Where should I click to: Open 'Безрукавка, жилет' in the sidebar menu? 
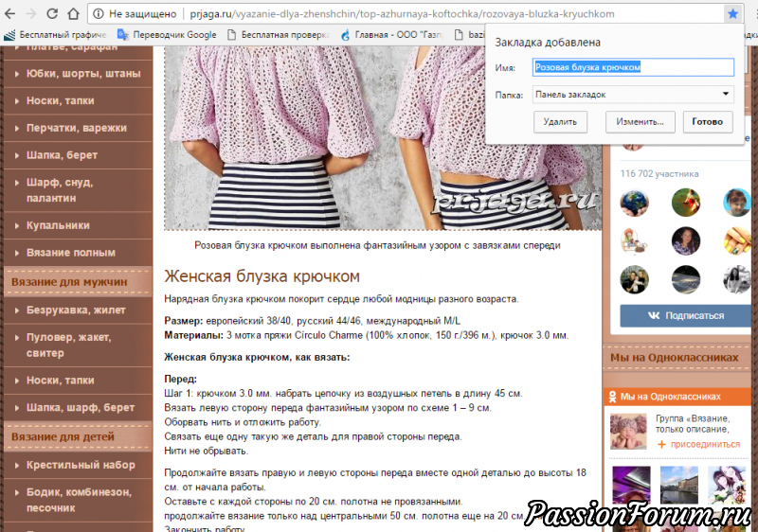pos(77,310)
